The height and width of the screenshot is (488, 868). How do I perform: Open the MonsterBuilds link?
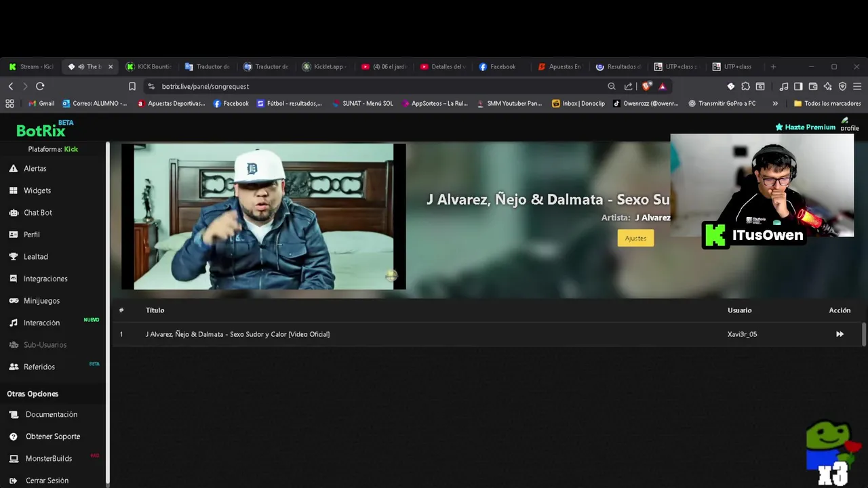(49, 458)
